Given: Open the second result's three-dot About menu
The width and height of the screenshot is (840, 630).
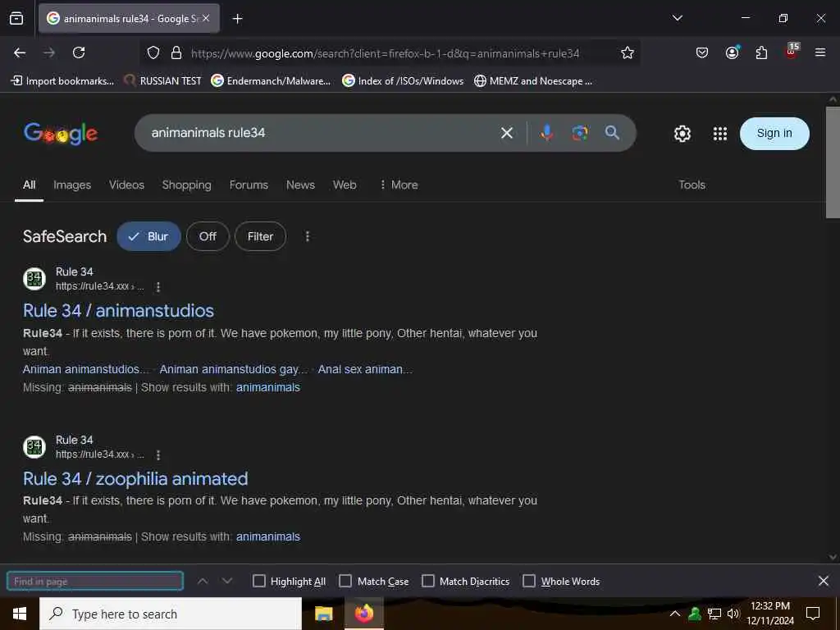Looking at the screenshot, I should pyautogui.click(x=157, y=455).
